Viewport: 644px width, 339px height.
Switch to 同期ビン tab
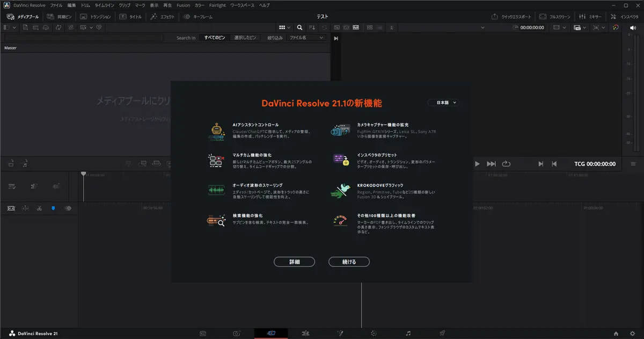coord(60,17)
